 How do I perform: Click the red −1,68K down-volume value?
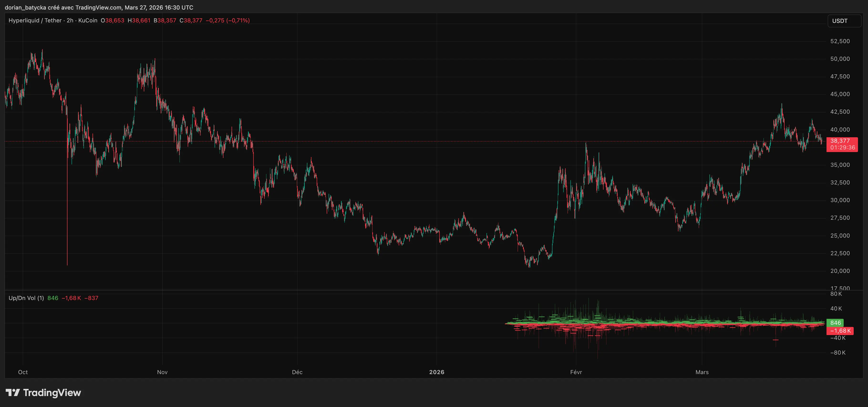[72, 298]
